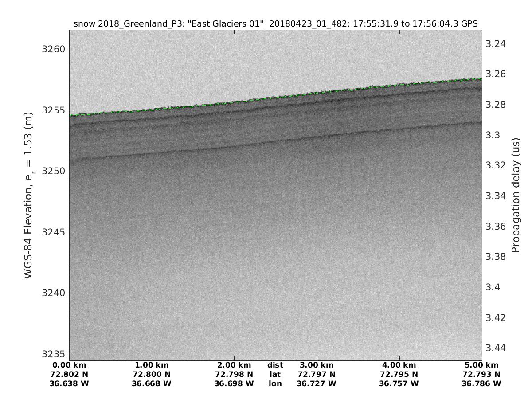Click the 3245 elevation tick label
The height and width of the screenshot is (399, 532).
[x=53, y=232]
